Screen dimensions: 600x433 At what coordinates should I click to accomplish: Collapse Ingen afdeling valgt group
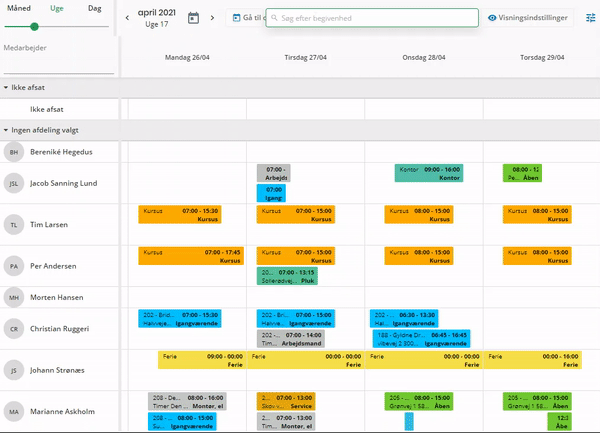(6, 130)
